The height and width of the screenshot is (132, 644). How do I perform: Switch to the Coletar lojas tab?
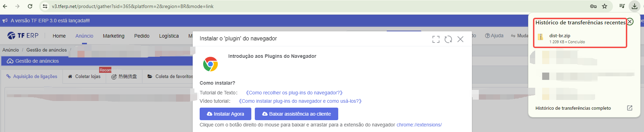pos(84,76)
